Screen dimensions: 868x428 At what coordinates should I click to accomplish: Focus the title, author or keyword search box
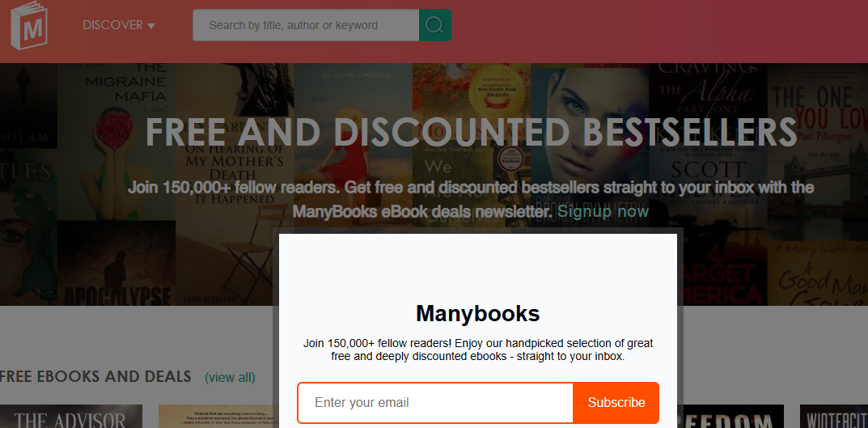click(306, 25)
